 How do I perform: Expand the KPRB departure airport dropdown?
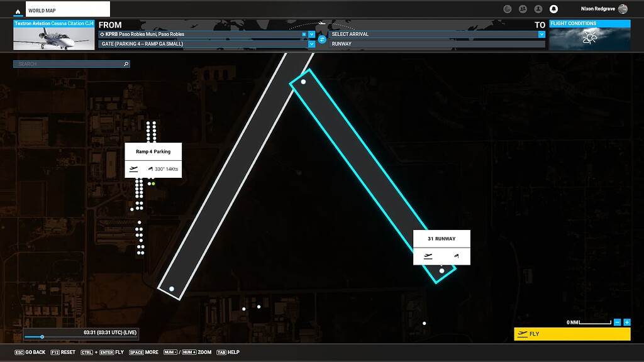(x=311, y=33)
